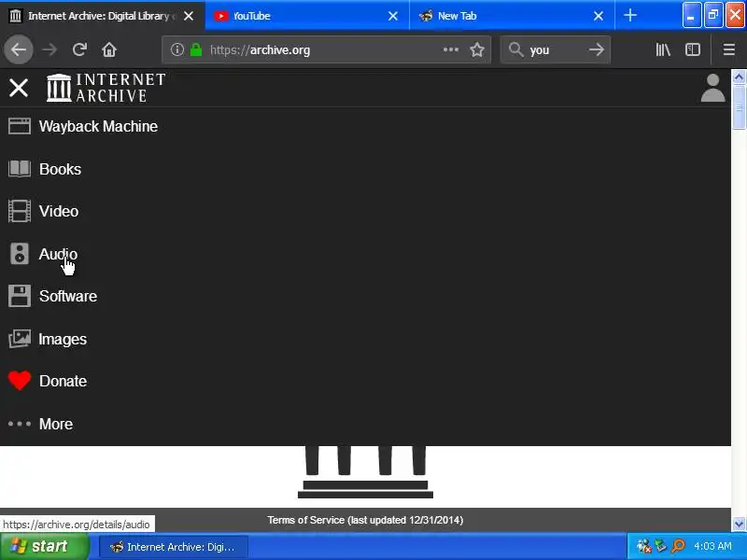The height and width of the screenshot is (560, 747).
Task: Open page actions three-dot menu
Action: (x=451, y=49)
